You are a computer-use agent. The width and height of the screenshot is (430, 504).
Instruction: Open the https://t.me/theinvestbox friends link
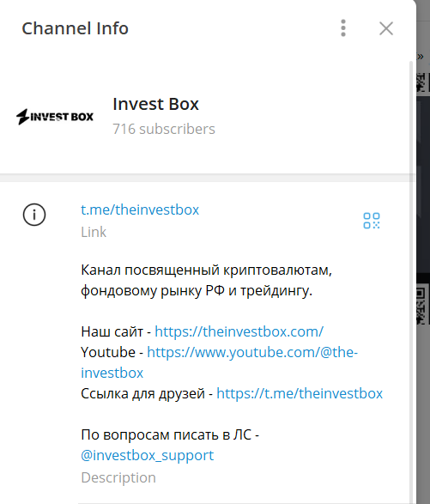pyautogui.click(x=300, y=393)
